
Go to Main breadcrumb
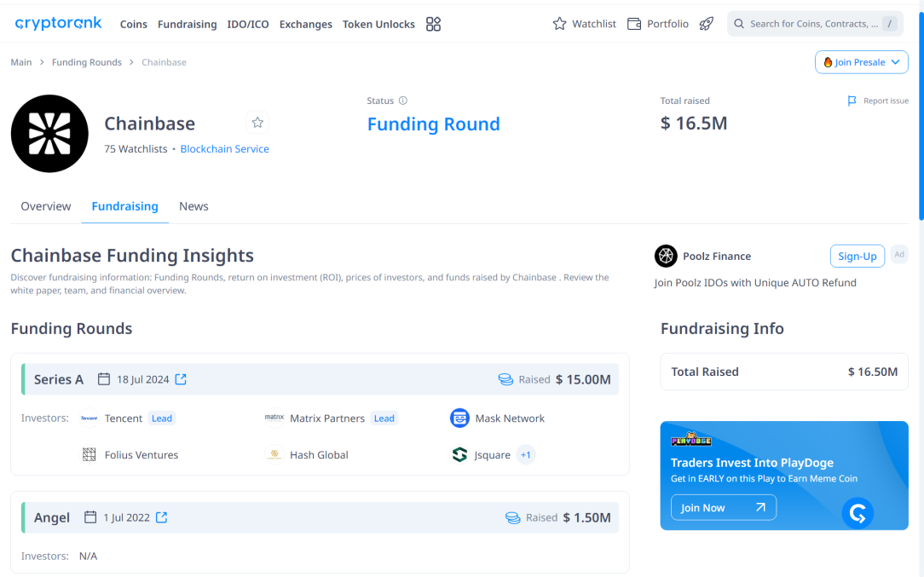[21, 62]
